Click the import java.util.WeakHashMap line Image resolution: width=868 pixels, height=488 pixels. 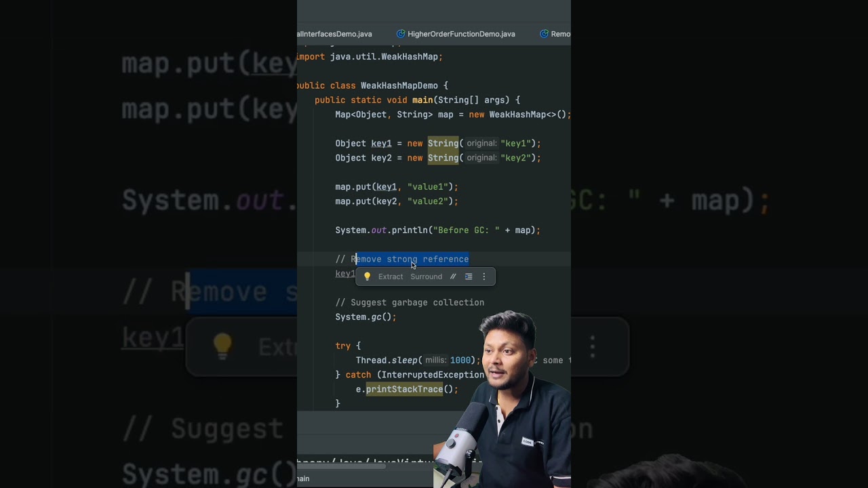coord(370,57)
